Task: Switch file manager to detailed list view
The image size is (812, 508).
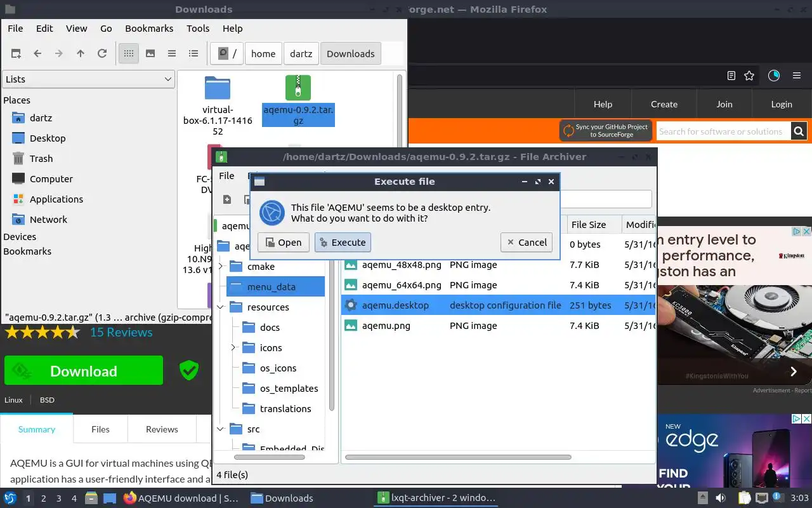Action: pos(193,53)
